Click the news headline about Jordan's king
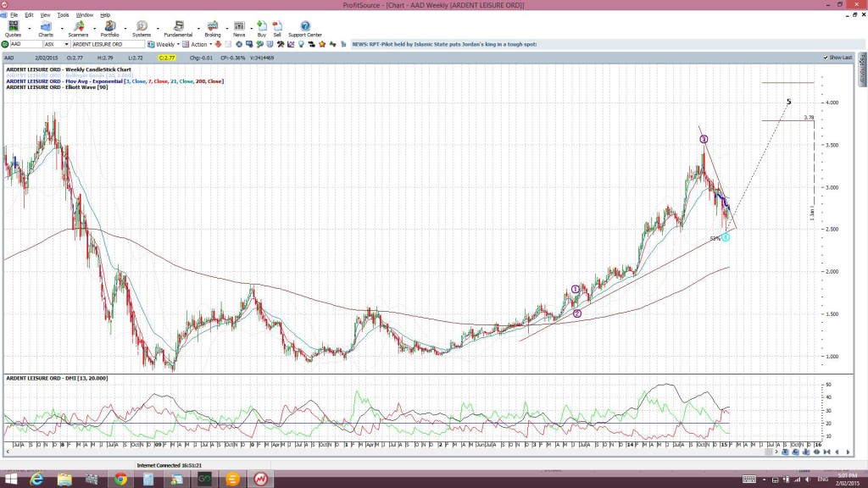Image resolution: width=868 pixels, height=488 pixels. point(444,44)
